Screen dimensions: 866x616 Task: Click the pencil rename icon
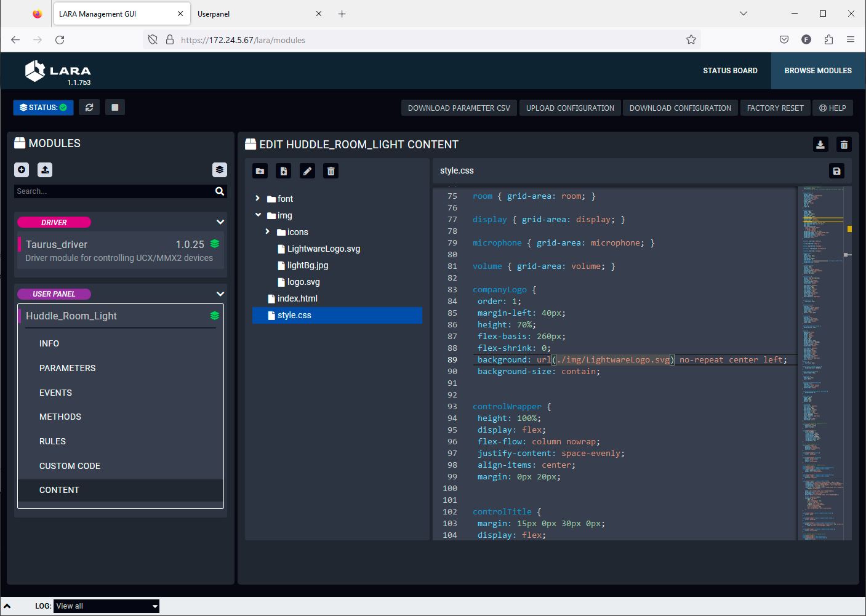307,171
